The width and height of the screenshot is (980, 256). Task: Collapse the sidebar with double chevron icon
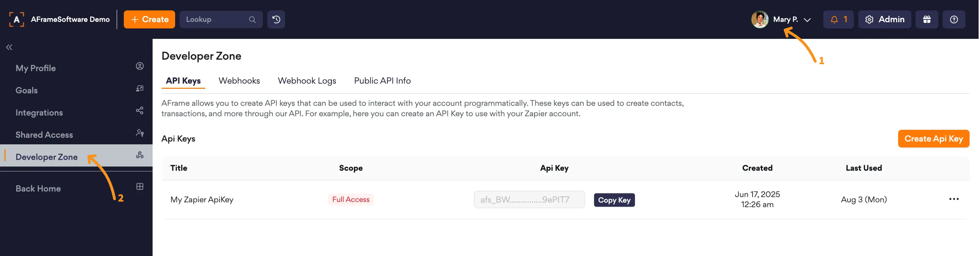[9, 47]
